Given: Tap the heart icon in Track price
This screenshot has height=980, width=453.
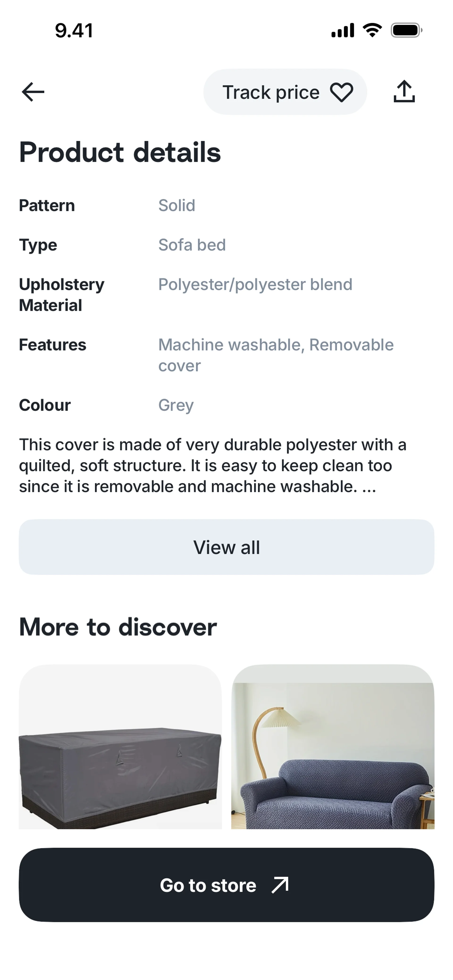Looking at the screenshot, I should (341, 92).
